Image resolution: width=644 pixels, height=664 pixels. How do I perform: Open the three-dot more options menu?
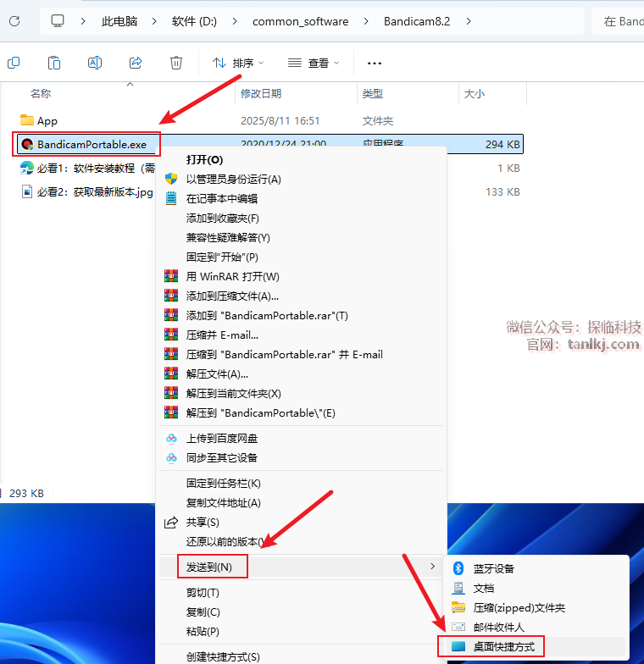tap(375, 63)
